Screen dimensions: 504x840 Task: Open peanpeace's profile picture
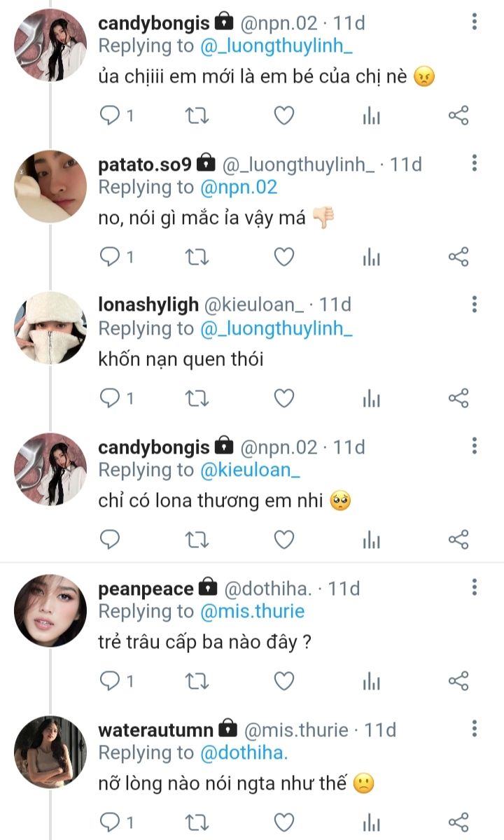tap(50, 610)
